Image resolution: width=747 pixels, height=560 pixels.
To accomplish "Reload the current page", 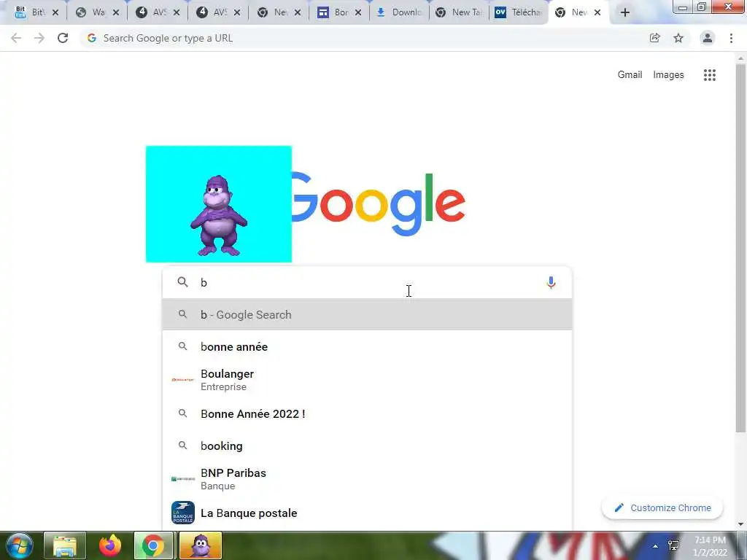I will 63,38.
